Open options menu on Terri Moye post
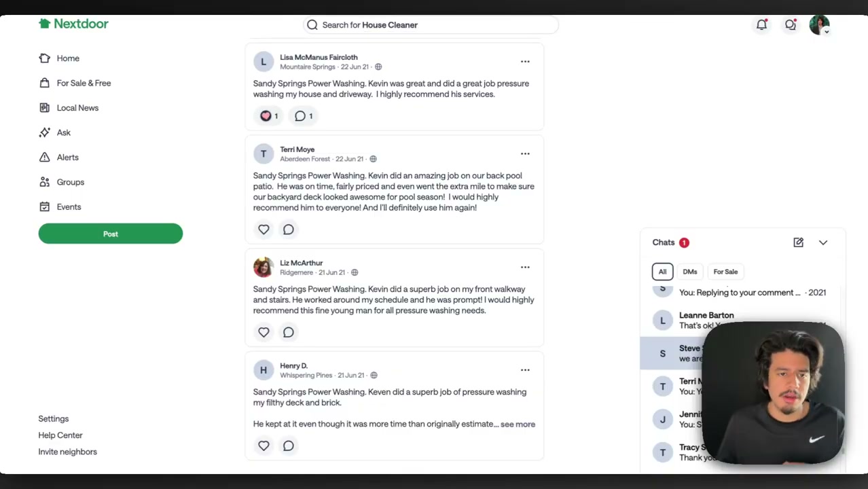This screenshot has width=868, height=489. click(525, 154)
